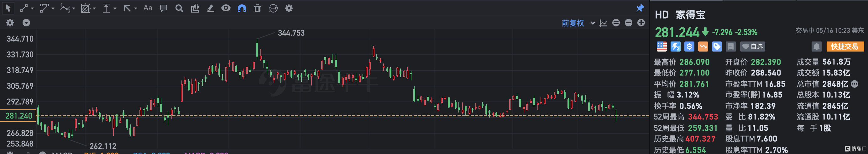The image size is (868, 154).
Task: Expand the circular down-arrow menu
Action: 26,23
